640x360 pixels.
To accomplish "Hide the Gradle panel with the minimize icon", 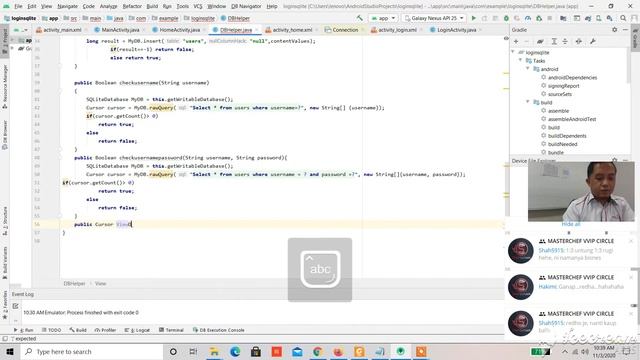I will [x=625, y=30].
